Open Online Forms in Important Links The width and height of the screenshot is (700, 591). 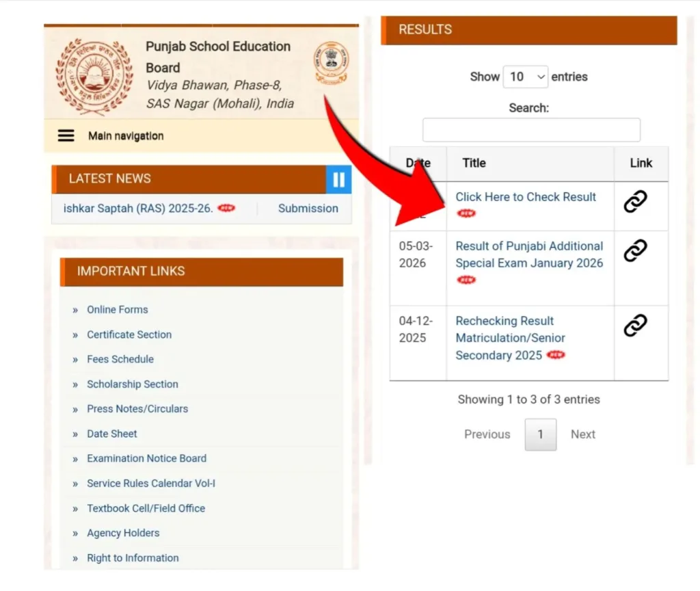coord(117,310)
